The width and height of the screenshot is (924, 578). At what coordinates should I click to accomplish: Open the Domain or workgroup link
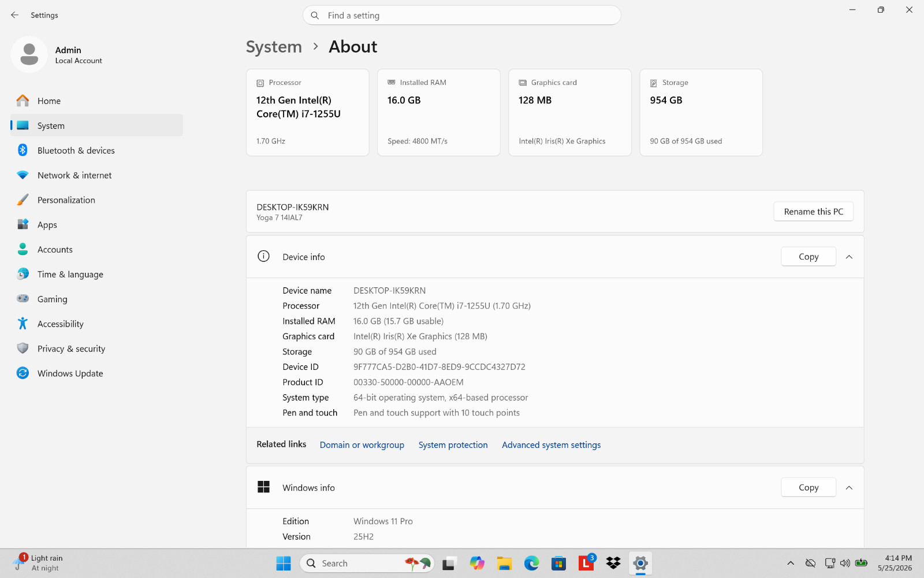pos(362,445)
